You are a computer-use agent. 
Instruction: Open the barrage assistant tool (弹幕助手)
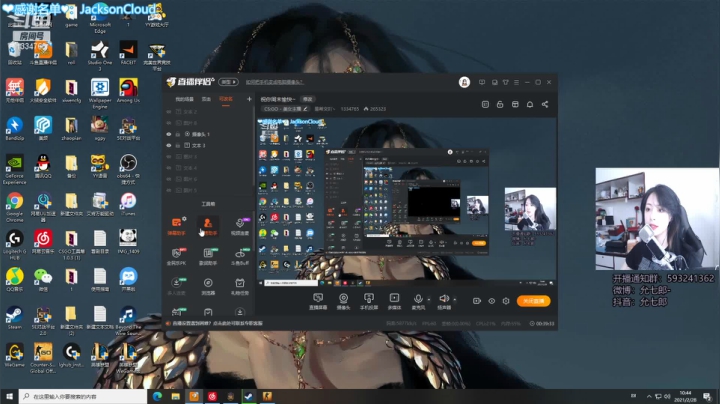176,226
